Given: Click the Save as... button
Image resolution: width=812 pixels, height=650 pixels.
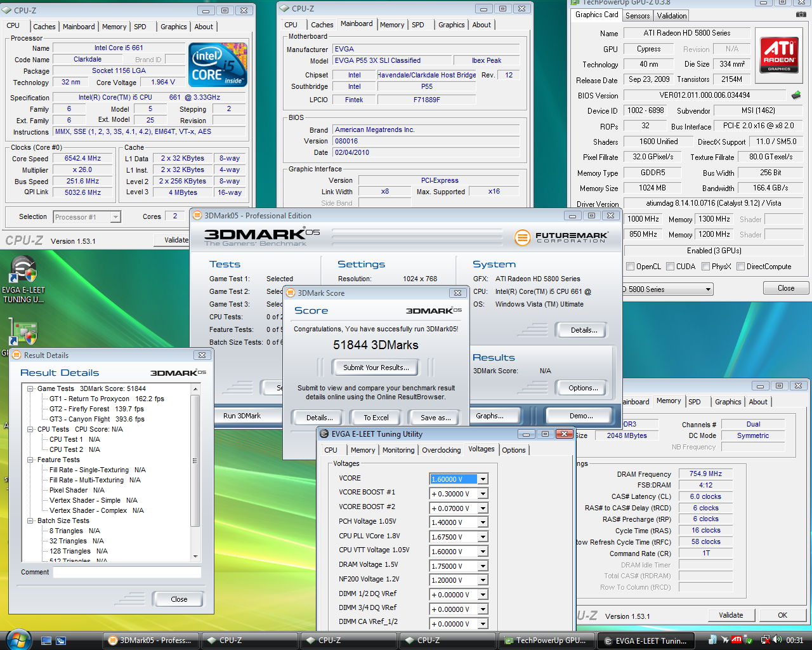Looking at the screenshot, I should click(436, 418).
